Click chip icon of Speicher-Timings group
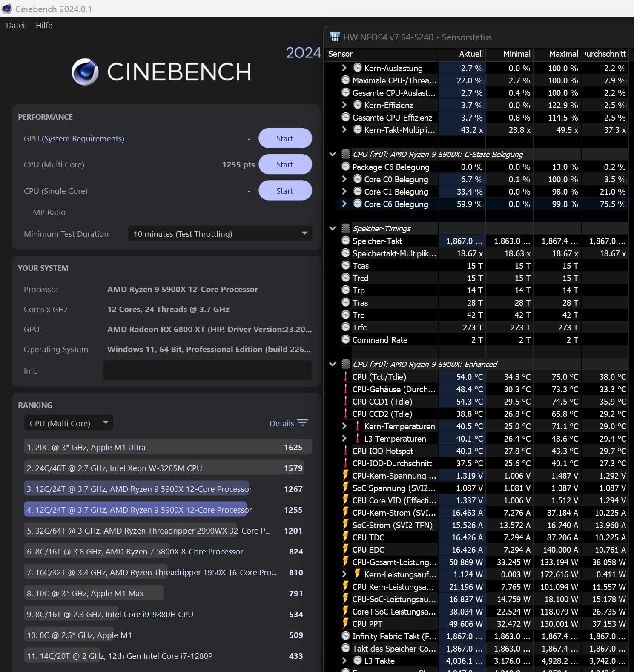The height and width of the screenshot is (672, 634). 346,228
